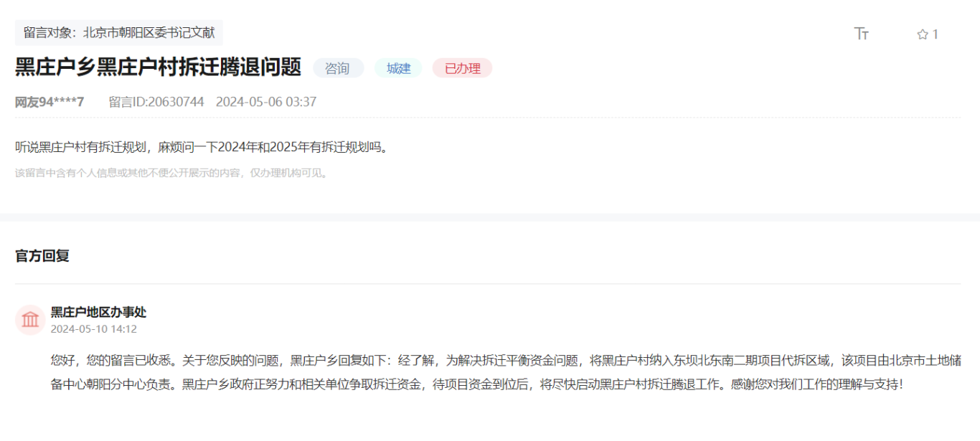Click the 已办理 status badge
980x441 pixels.
(462, 68)
